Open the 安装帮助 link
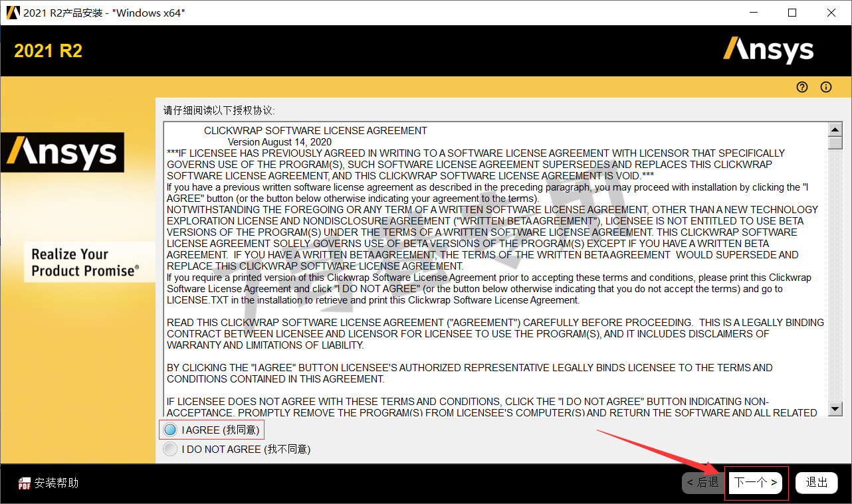Screen dimensions: 852x504 [56, 483]
